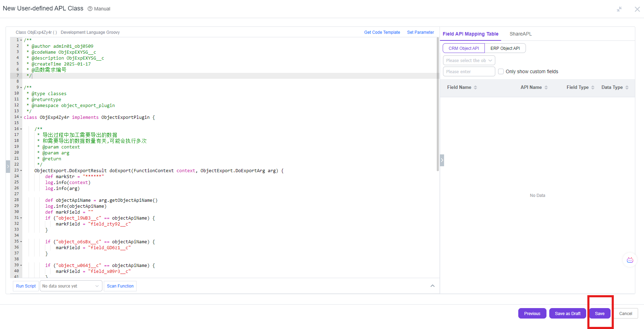The image size is (644, 329).
Task: Switch to ERP Object API option
Action: click(505, 48)
